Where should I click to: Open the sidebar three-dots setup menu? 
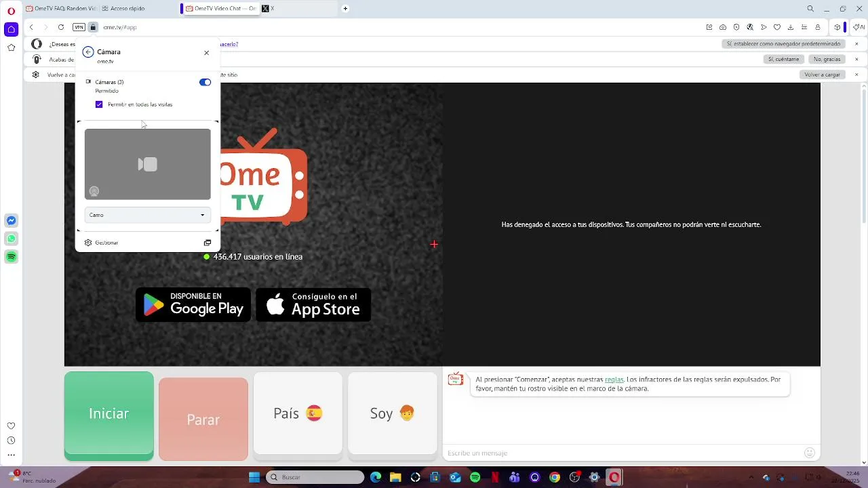pyautogui.click(x=11, y=455)
